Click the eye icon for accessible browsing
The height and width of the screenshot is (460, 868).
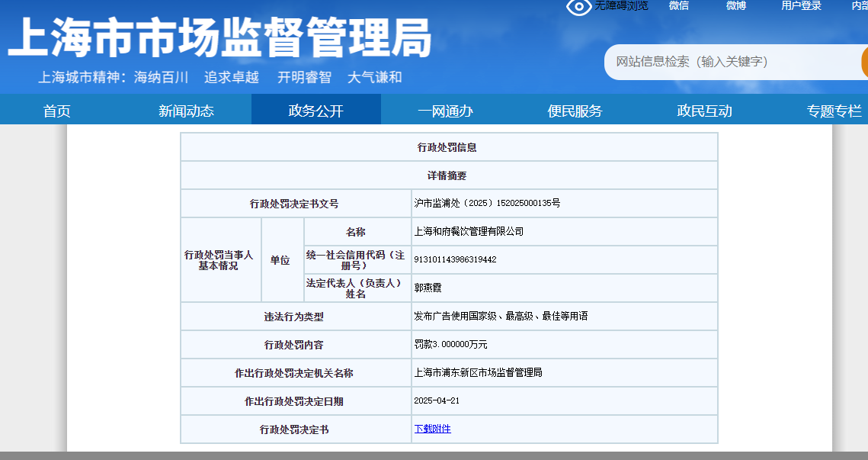click(578, 7)
